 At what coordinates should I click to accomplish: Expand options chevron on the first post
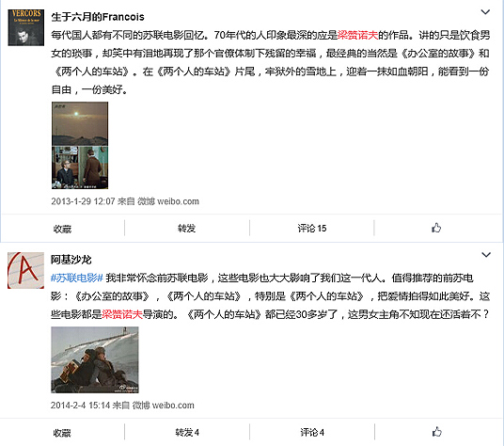click(x=485, y=12)
